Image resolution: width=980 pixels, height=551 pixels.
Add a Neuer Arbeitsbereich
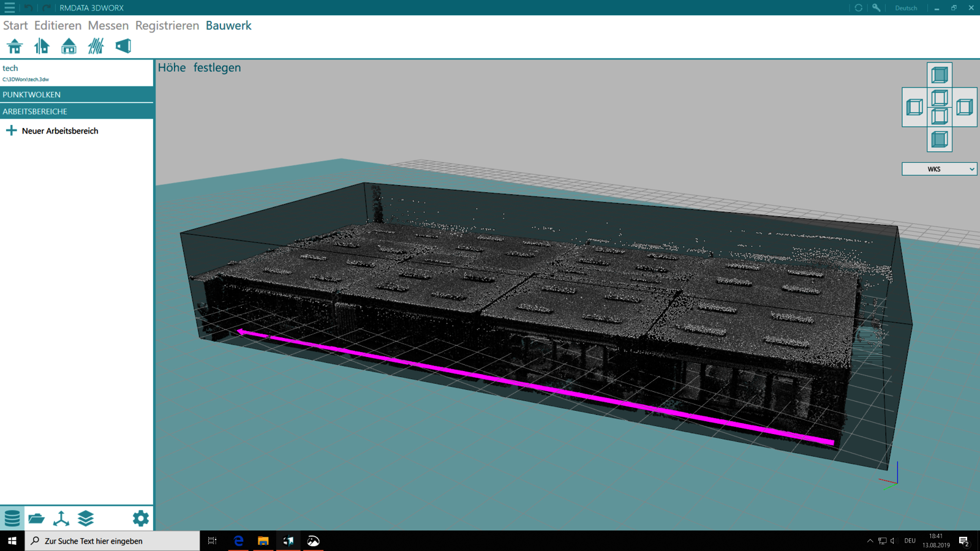[x=59, y=131]
